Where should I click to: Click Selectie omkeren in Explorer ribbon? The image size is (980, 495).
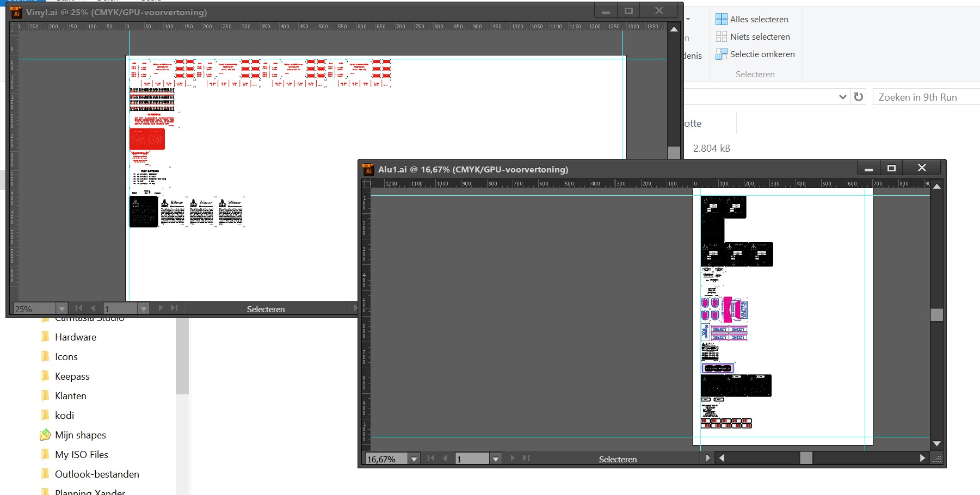pos(762,54)
